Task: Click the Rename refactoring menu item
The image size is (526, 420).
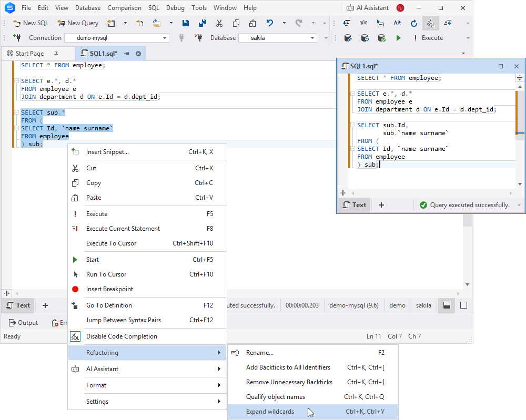Action: tap(312, 353)
